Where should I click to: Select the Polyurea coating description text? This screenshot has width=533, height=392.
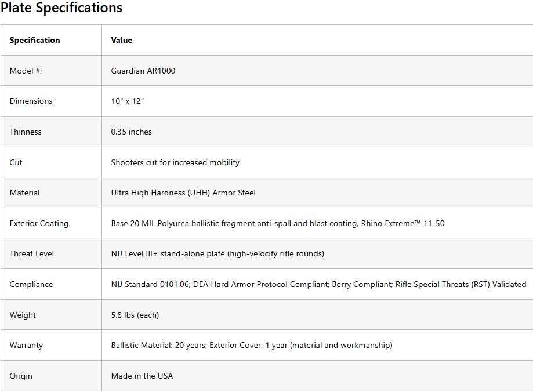pos(278,223)
